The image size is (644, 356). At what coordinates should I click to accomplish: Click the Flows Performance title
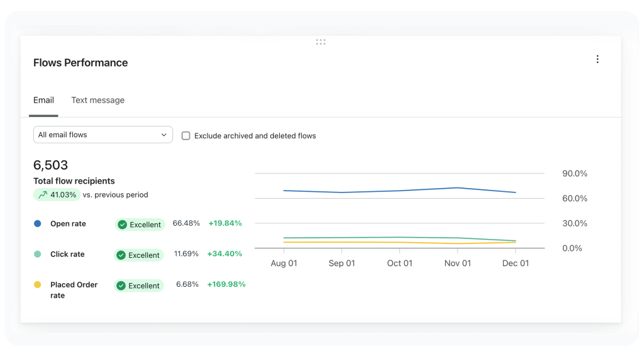click(x=80, y=62)
